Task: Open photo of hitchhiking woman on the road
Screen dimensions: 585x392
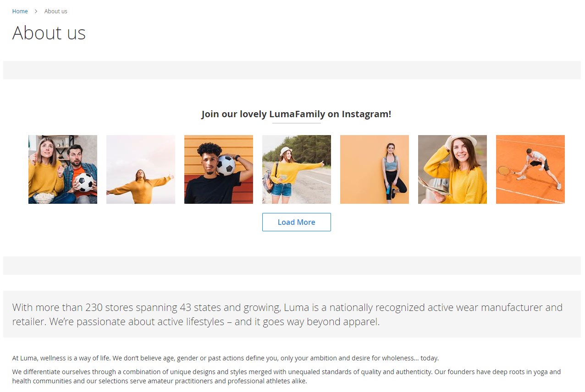Action: 297,169
